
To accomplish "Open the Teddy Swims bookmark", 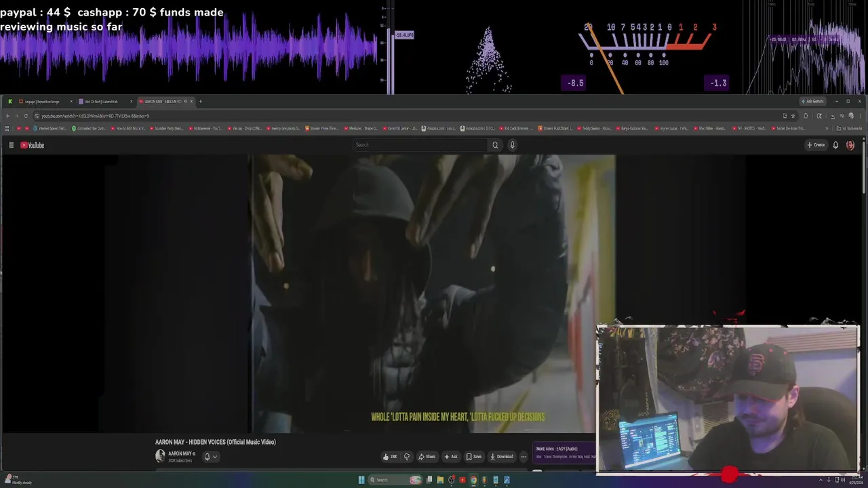I will point(595,128).
